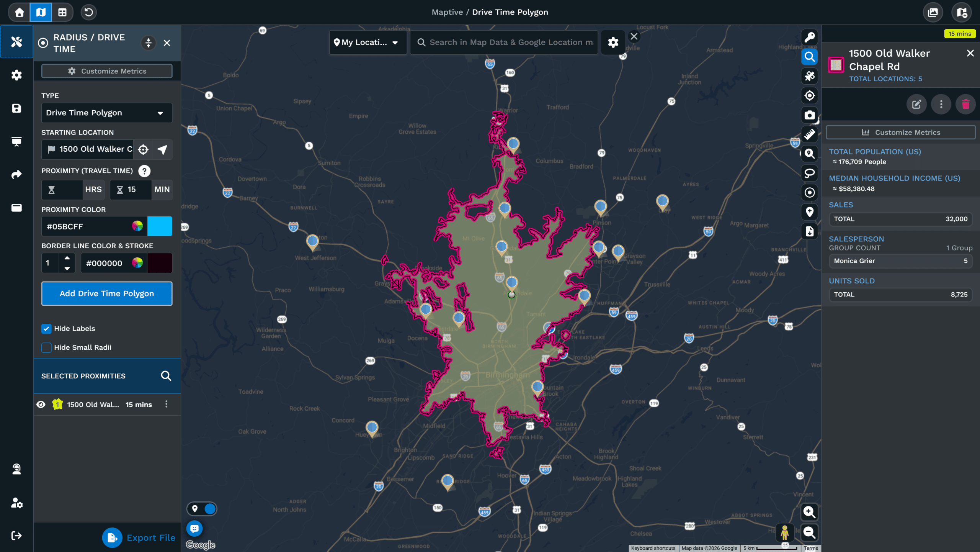
Task: Open more options menu in details panel
Action: point(941,104)
